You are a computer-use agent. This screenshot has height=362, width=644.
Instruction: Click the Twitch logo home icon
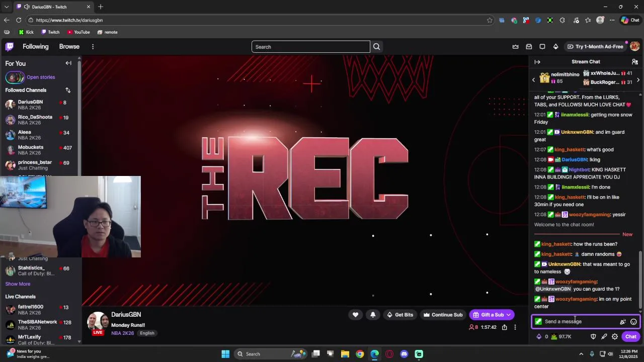pos(10,47)
